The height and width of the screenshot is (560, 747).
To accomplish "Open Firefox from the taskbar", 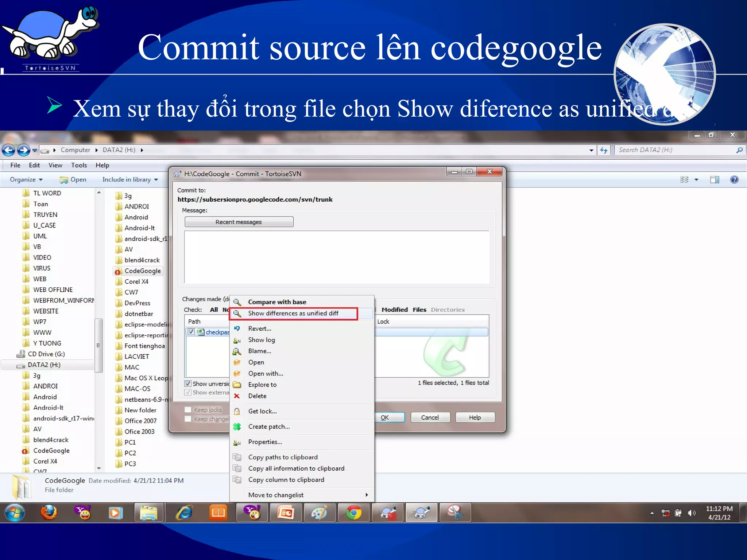I will (x=49, y=513).
